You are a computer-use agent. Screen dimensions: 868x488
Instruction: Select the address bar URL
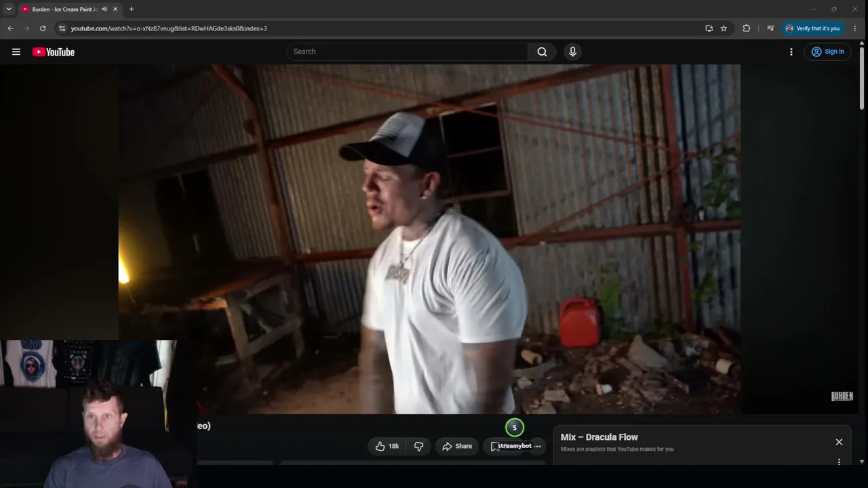pyautogui.click(x=169, y=28)
